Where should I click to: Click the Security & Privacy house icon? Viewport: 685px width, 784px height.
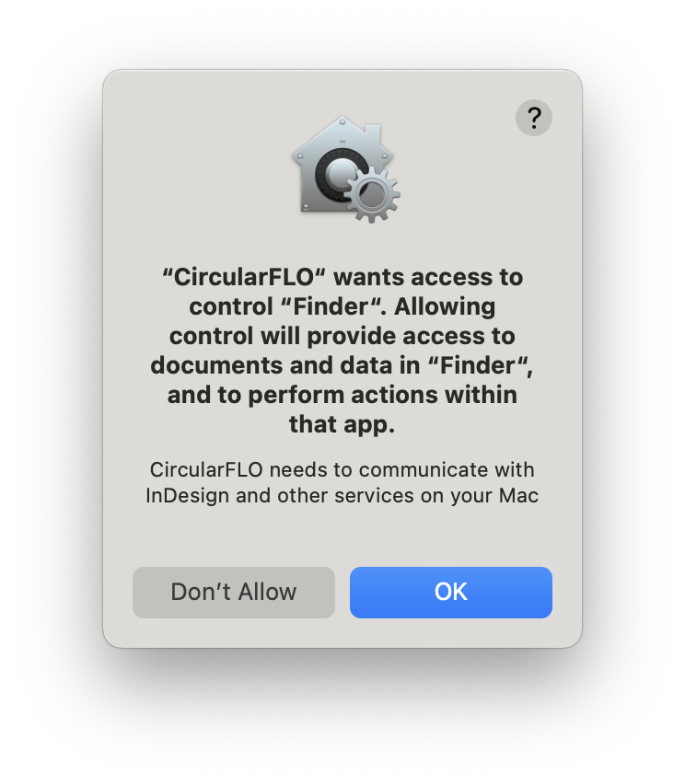click(345, 169)
